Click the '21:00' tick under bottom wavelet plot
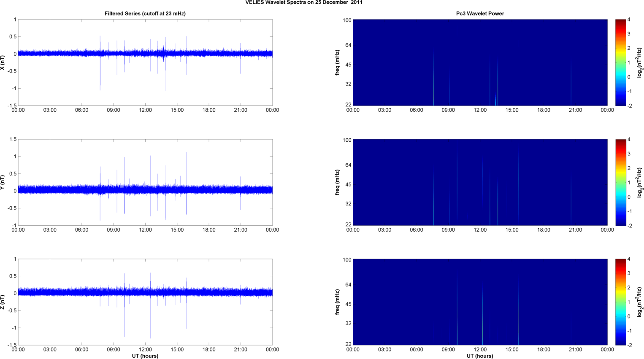The height and width of the screenshot is (359, 644). click(576, 349)
